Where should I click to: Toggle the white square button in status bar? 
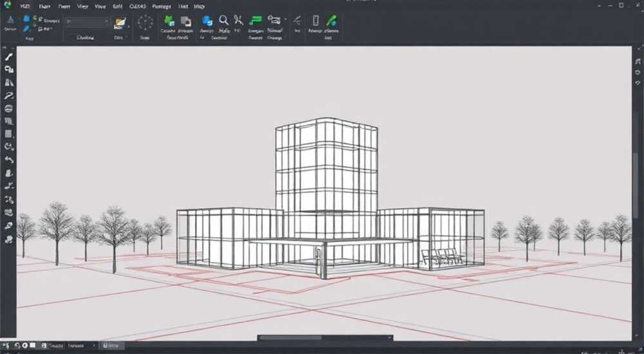pos(32,346)
